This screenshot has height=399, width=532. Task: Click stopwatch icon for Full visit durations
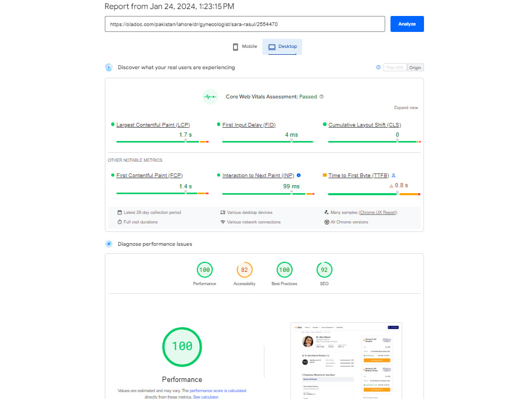(119, 222)
